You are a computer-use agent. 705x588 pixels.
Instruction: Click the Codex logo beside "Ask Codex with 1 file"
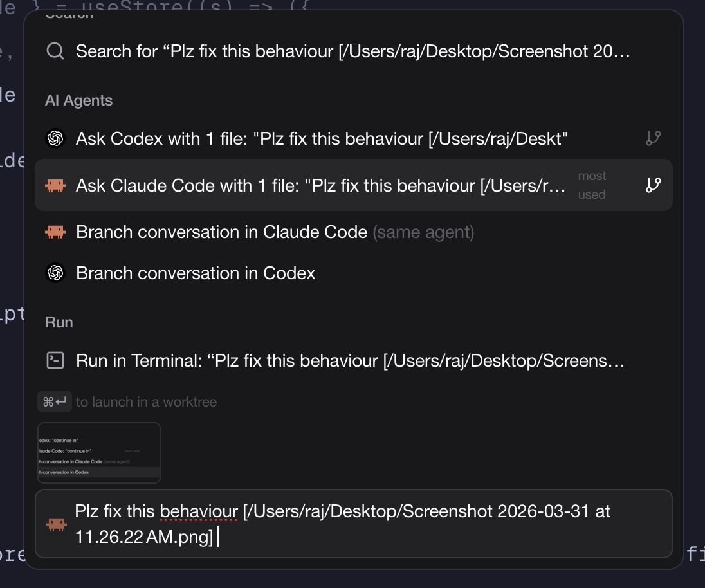tap(56, 138)
